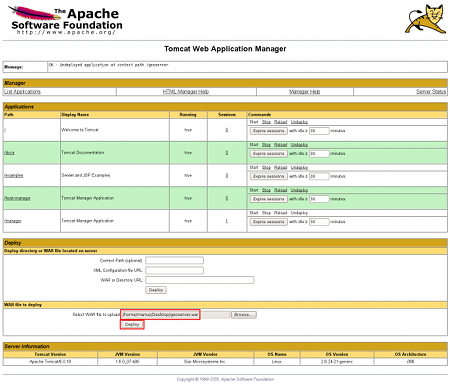450x384 pixels.
Task: Click Deploy under WAR or Directory URL
Action: point(156,290)
